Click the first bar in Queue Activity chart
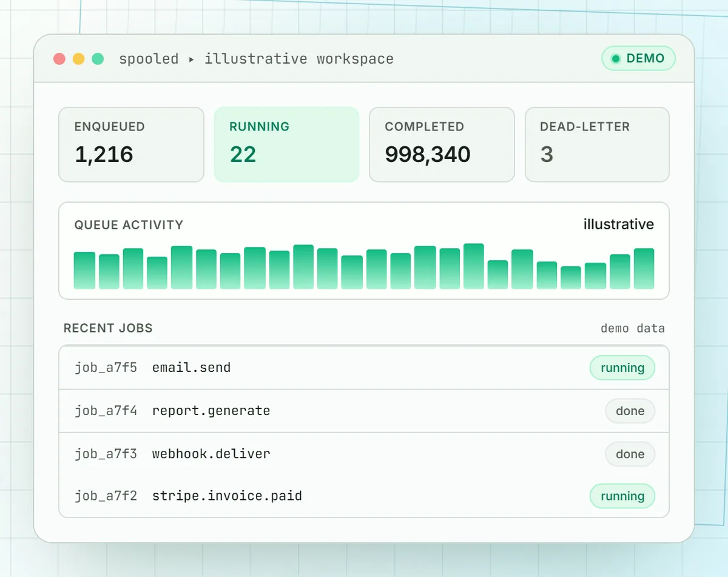The width and height of the screenshot is (728, 577). [84, 271]
